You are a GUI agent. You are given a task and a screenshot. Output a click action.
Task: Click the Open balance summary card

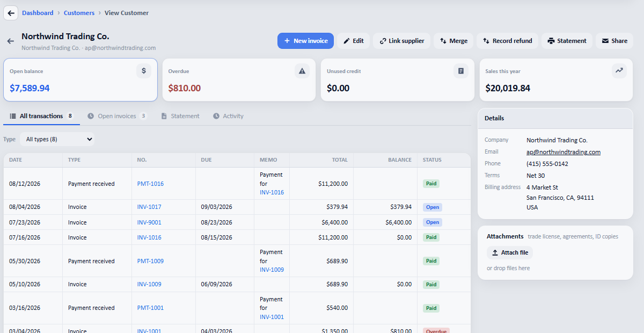pyautogui.click(x=80, y=80)
